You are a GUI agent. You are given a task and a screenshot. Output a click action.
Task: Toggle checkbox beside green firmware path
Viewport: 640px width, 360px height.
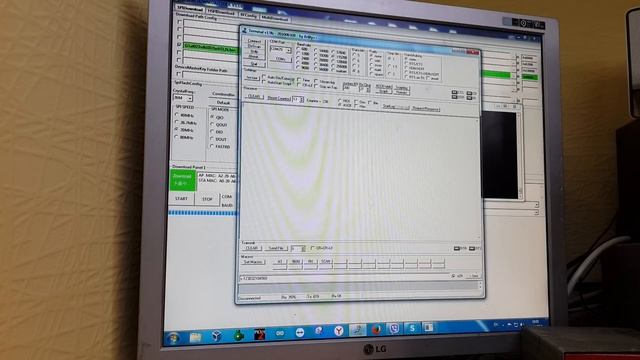pos(179,44)
